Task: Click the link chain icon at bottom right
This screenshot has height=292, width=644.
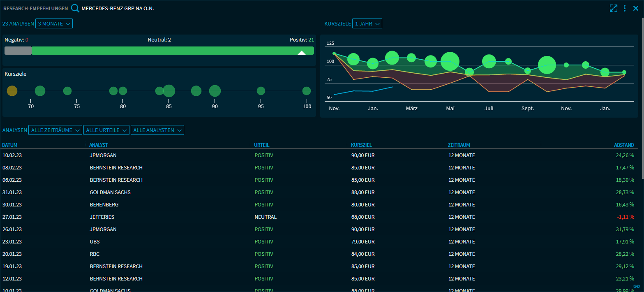Action: click(x=637, y=286)
